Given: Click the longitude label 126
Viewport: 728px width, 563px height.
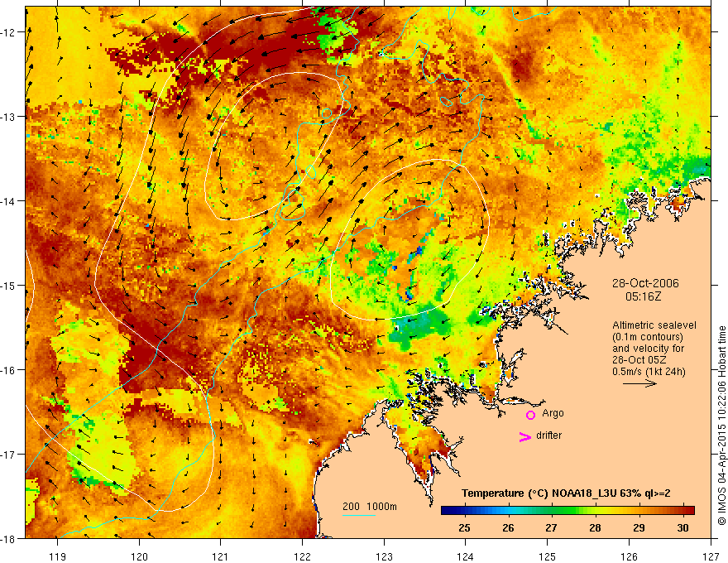Looking at the screenshot, I should coord(629,556).
